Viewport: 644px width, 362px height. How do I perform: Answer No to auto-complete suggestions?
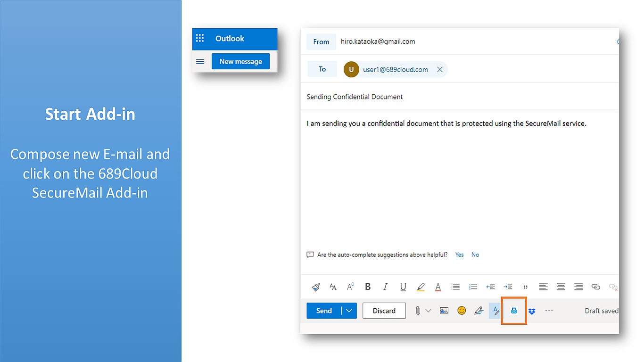pos(475,255)
